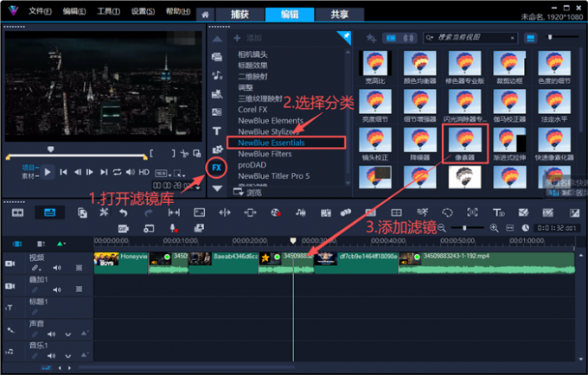Open the FX filter library
588x375 pixels.
coord(217,168)
